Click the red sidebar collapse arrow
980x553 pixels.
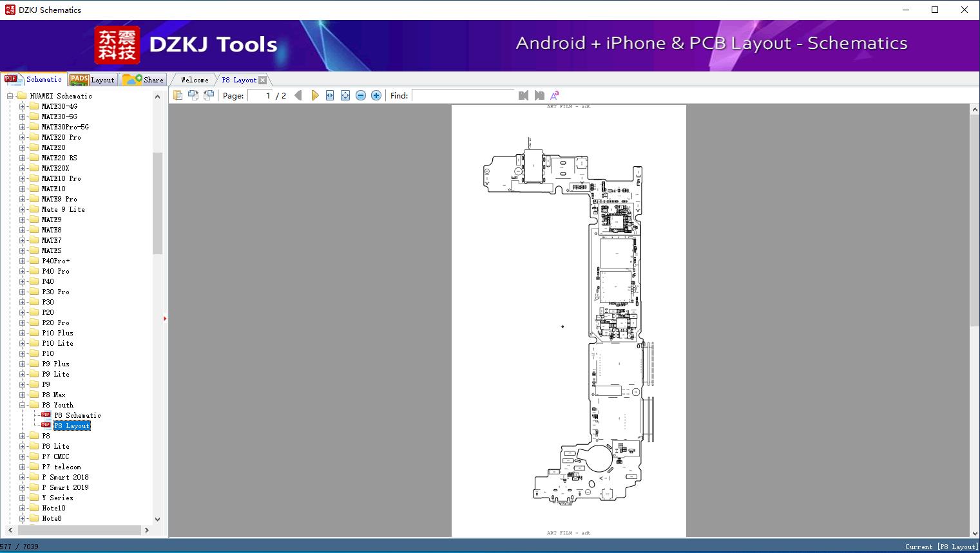coord(165,318)
